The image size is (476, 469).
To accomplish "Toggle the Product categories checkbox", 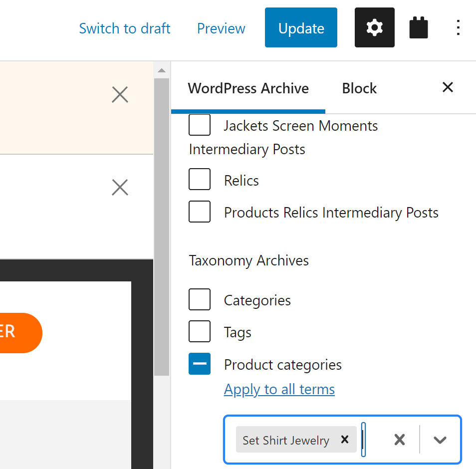I will 200,364.
